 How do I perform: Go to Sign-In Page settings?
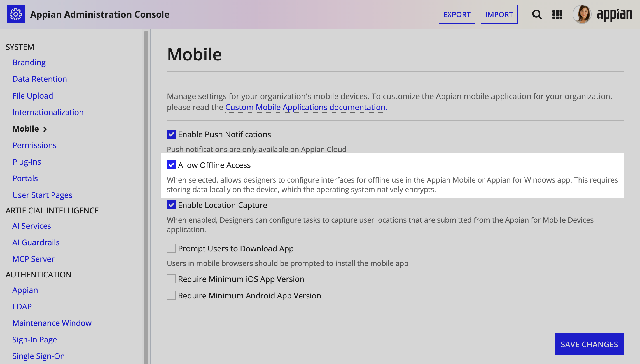coord(34,340)
